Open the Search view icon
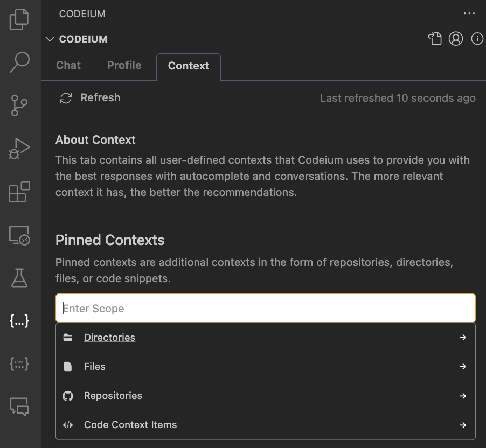Image resolution: width=486 pixels, height=448 pixels. (19, 62)
